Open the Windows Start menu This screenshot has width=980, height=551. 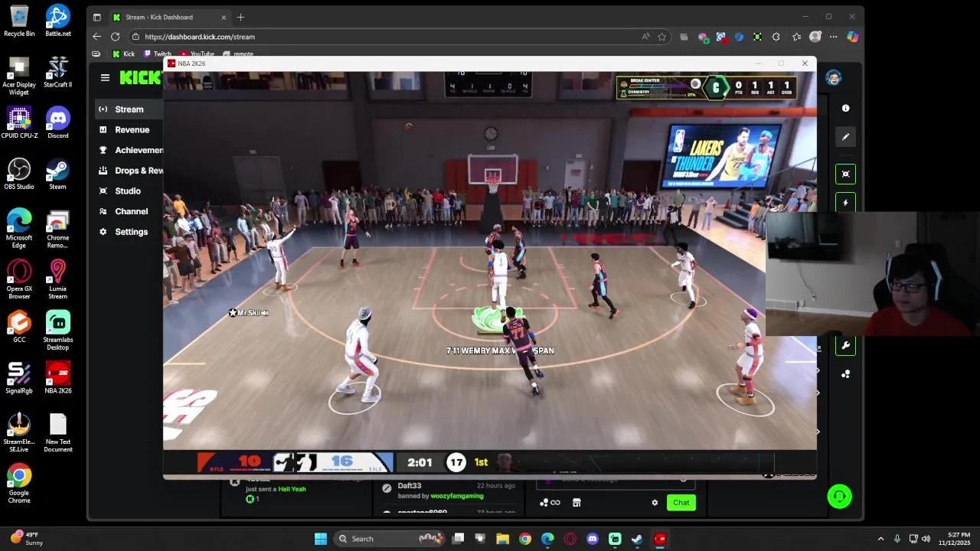[321, 539]
